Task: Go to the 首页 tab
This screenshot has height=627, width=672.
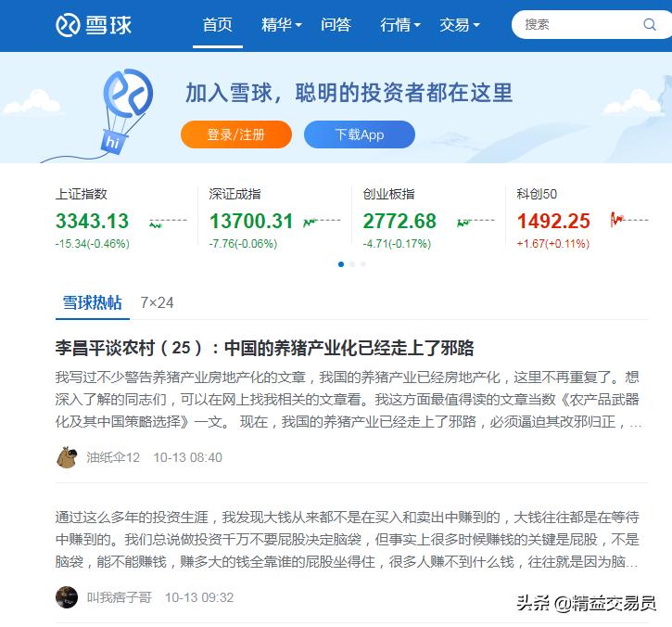Action: (218, 25)
